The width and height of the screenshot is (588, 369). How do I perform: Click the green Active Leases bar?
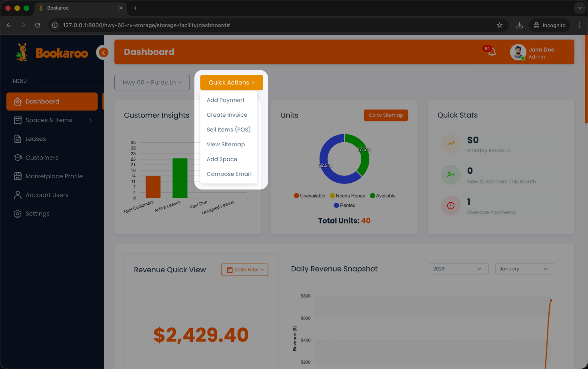point(180,178)
